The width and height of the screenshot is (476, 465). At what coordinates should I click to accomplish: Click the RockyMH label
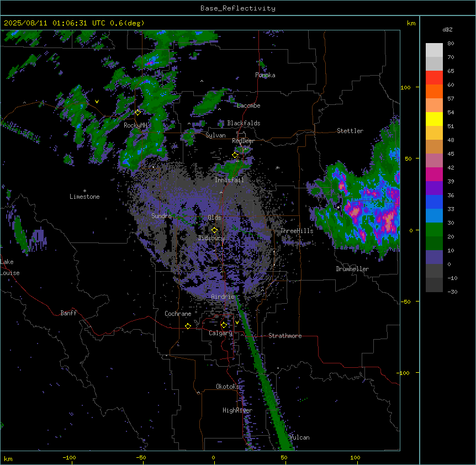click(x=135, y=125)
